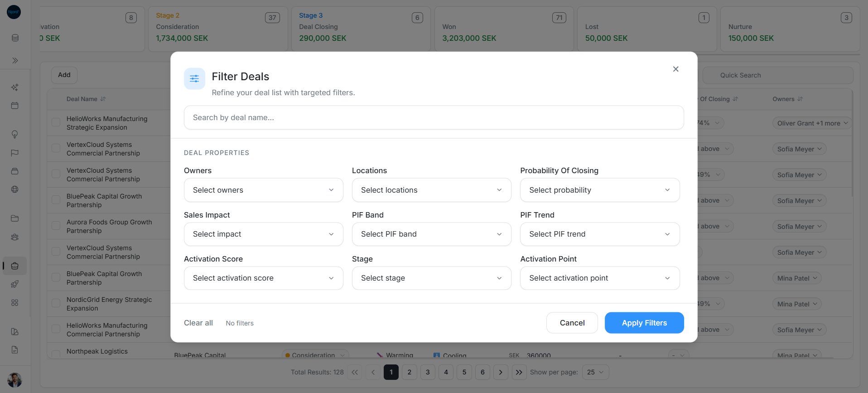
Task: Close the Filter Deals dialog
Action: 675,69
